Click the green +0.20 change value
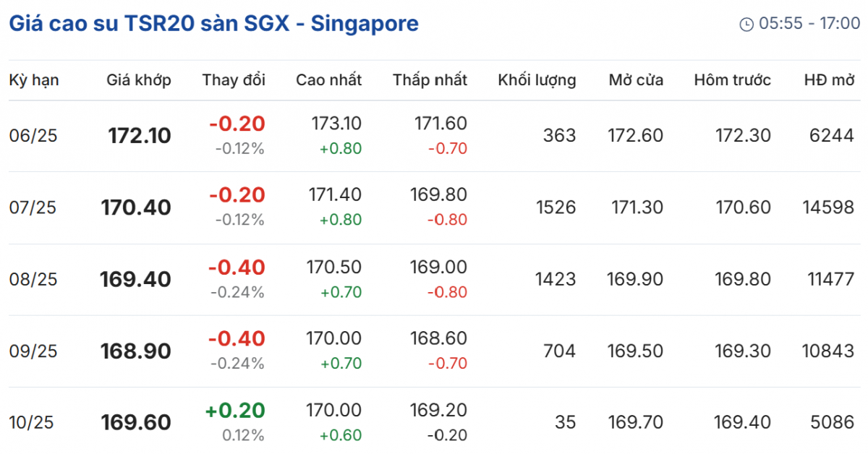 235,411
